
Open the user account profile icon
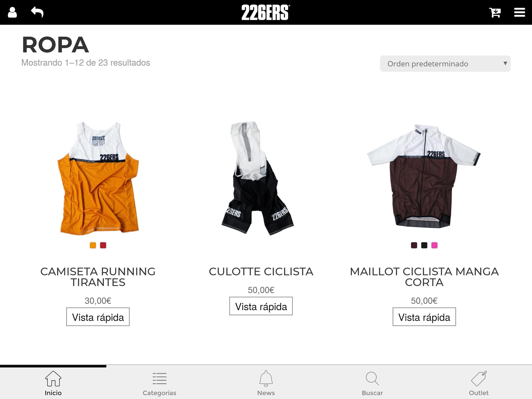click(12, 12)
